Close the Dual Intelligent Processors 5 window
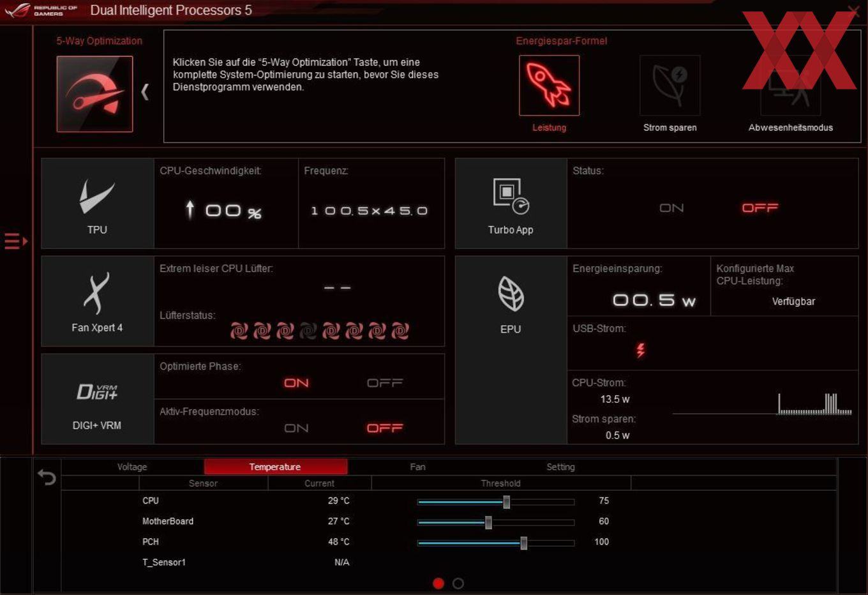 (x=853, y=11)
